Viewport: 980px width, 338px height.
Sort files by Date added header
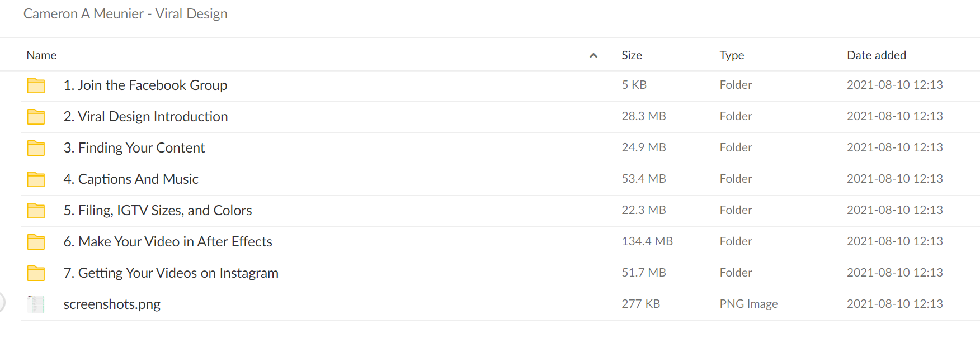(x=877, y=55)
